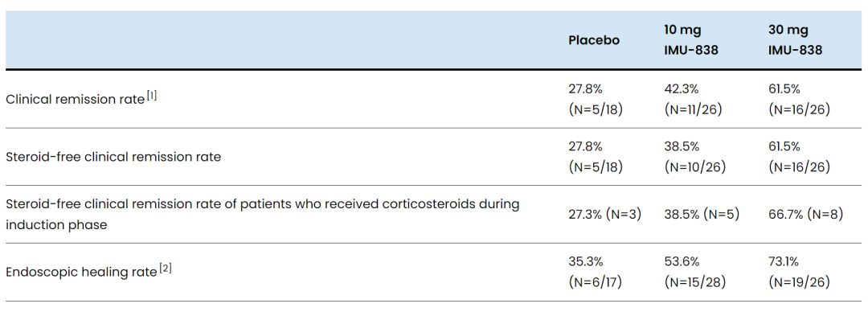Click the 30 mg steroid-free 61.5% (N=16/26) cell

[x=800, y=157]
